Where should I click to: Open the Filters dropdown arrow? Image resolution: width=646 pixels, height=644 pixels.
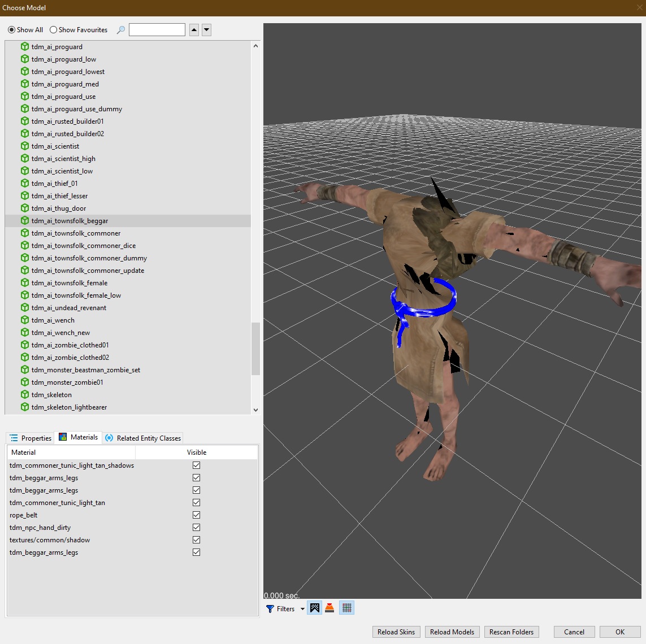(302, 609)
